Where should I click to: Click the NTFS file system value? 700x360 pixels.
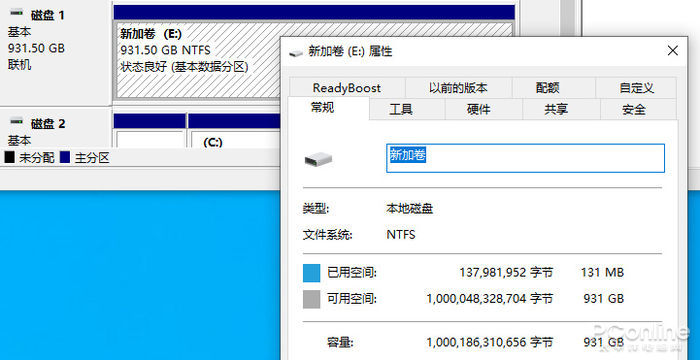point(401,234)
